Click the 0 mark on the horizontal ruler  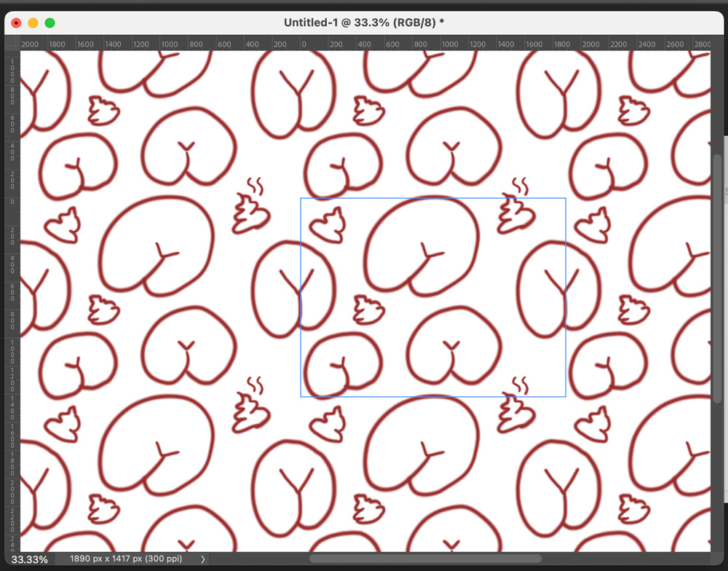point(304,44)
